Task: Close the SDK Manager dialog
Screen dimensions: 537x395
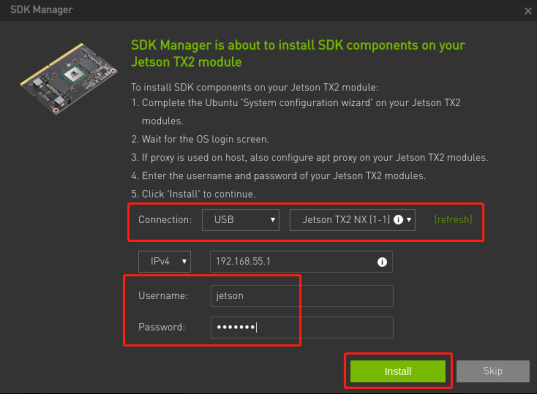Action: 528,11
